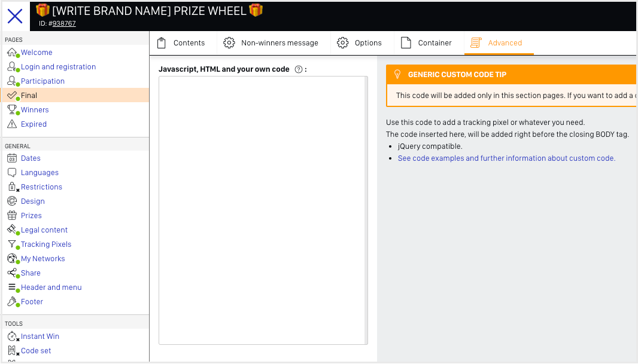Viewport: 638px width, 364px height.
Task: Open the Code set barcode icon
Action: 12,350
